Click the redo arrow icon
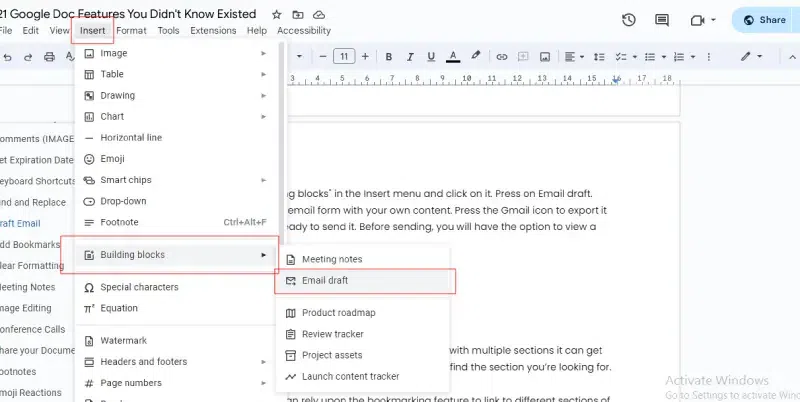Screen dimensions: 800x402 tap(28, 57)
